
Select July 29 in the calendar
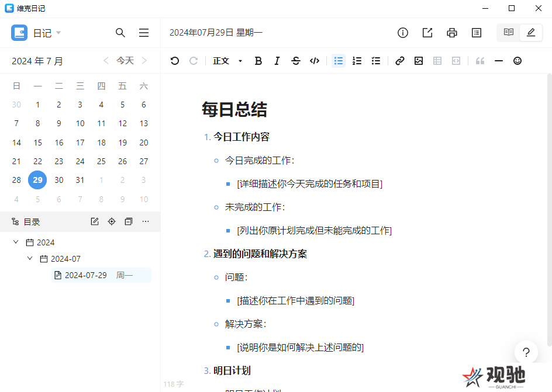coord(37,180)
